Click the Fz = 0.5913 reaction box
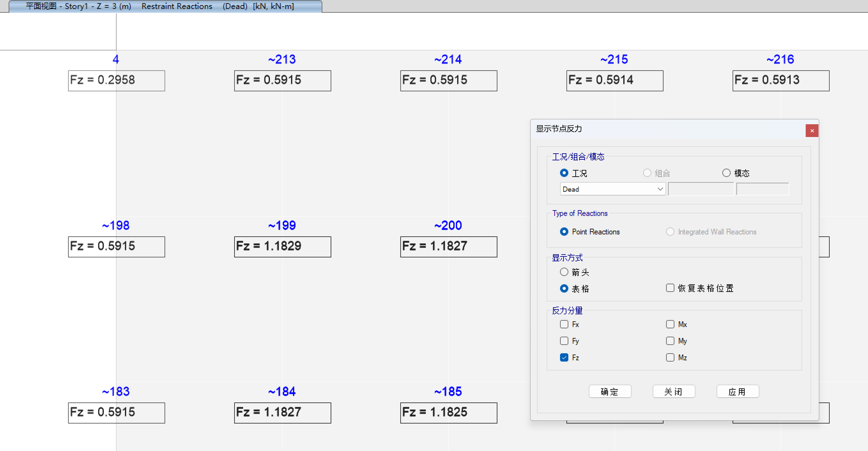The height and width of the screenshot is (451, 868). tap(781, 81)
